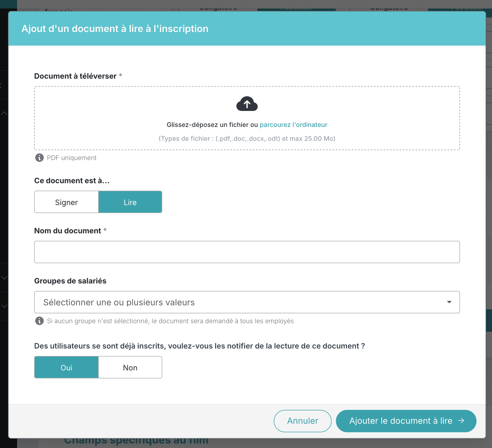
Task: Click the question about notifying registered users
Action: [x=200, y=346]
